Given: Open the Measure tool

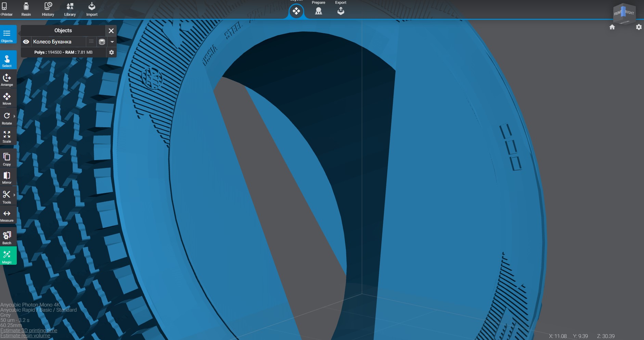Looking at the screenshot, I should pyautogui.click(x=7, y=215).
